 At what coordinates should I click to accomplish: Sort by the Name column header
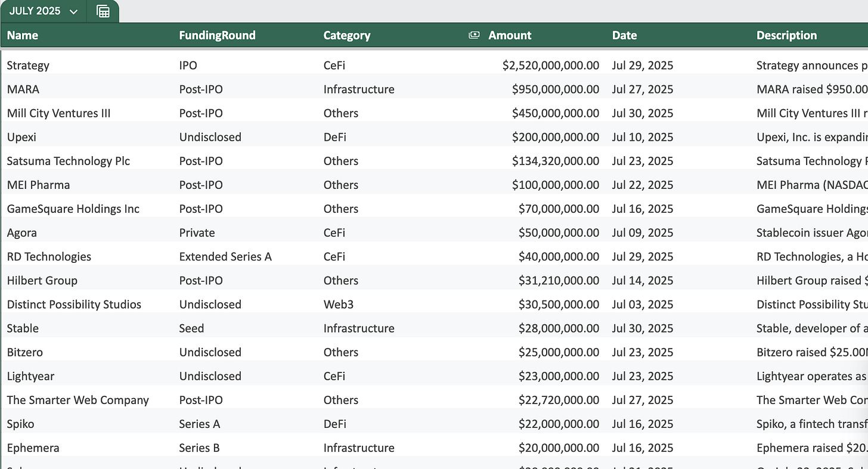pos(23,35)
